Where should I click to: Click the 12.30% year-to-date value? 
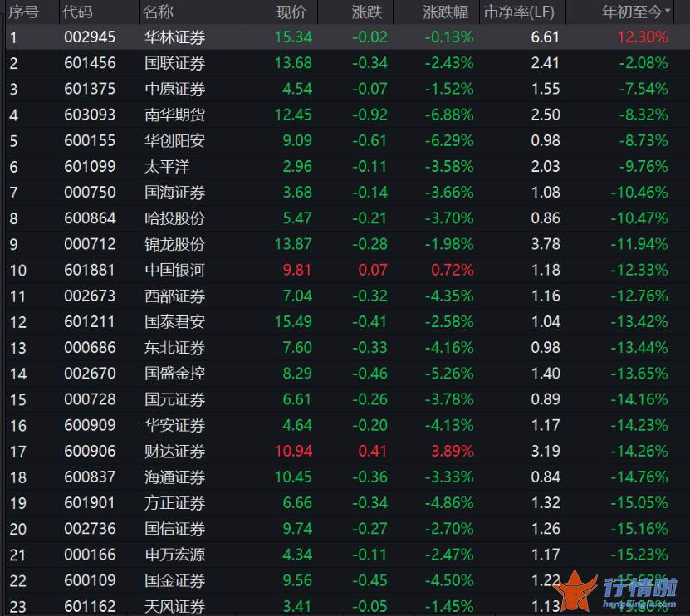[x=643, y=37]
